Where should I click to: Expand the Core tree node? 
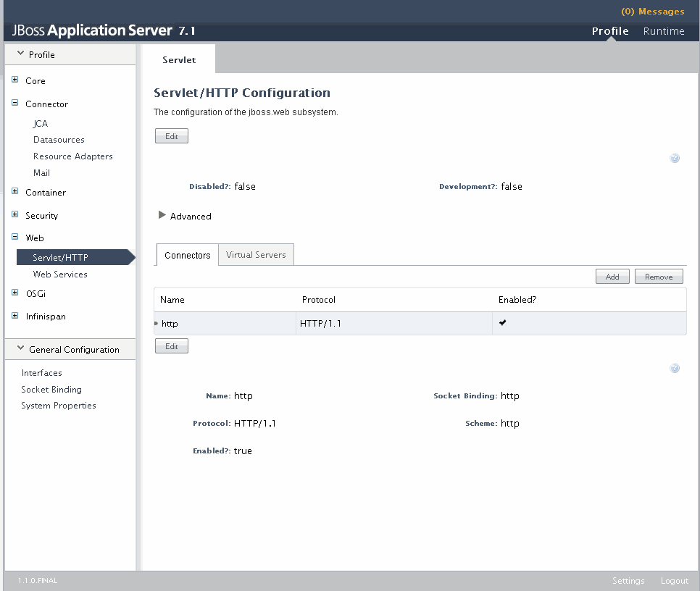point(14,80)
